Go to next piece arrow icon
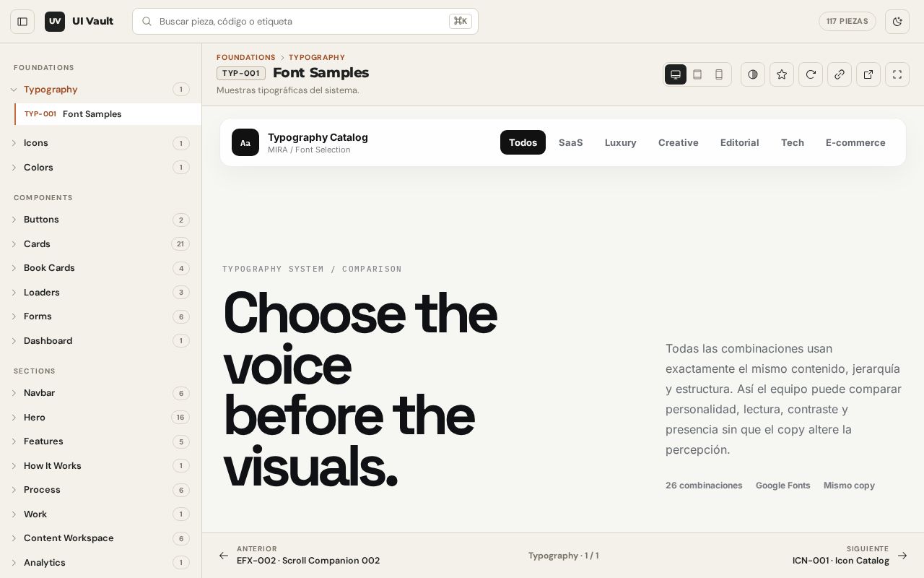 pos(902,556)
